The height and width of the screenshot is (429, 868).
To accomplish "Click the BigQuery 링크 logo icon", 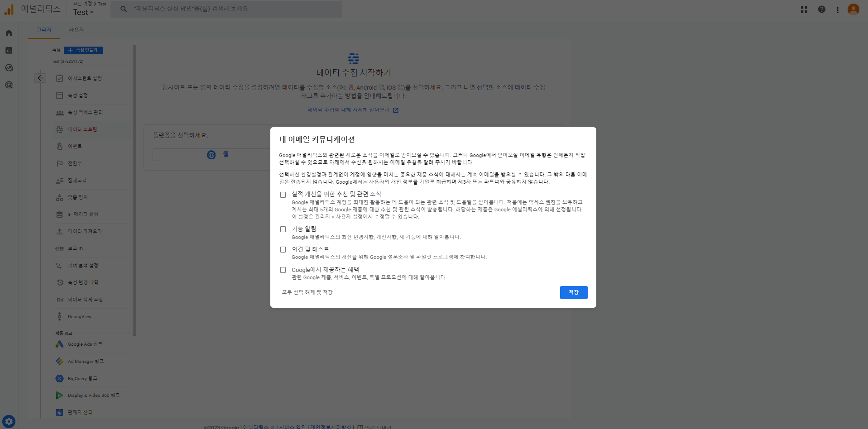I will pyautogui.click(x=59, y=378).
